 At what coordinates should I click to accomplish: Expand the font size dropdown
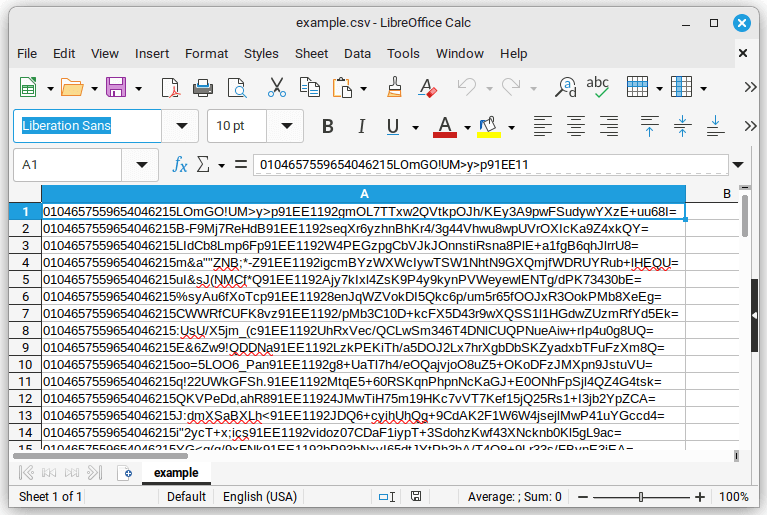[287, 126]
